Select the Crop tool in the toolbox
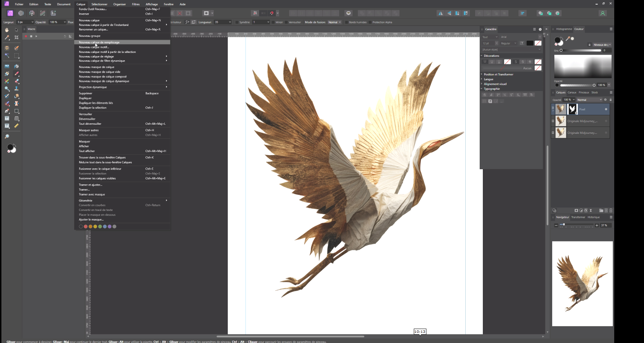The width and height of the screenshot is (644, 343). click(16, 37)
